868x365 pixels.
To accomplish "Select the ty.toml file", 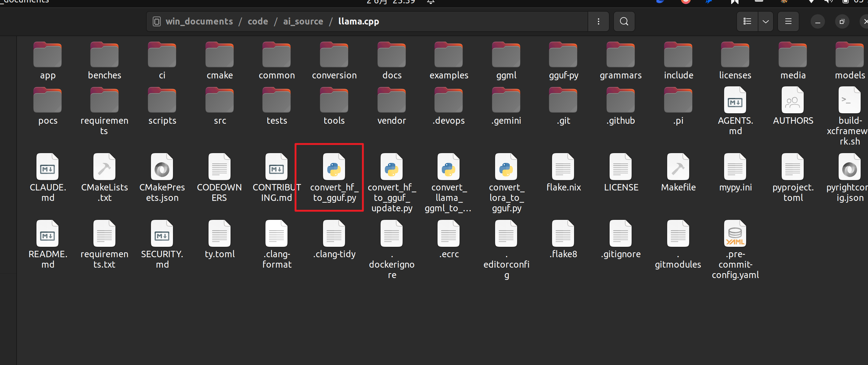I will [x=220, y=239].
